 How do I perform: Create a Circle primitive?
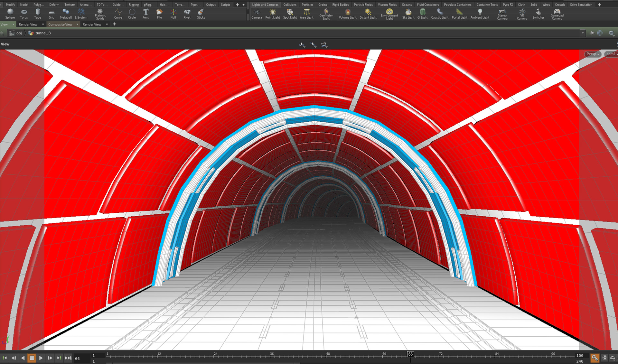tap(132, 14)
